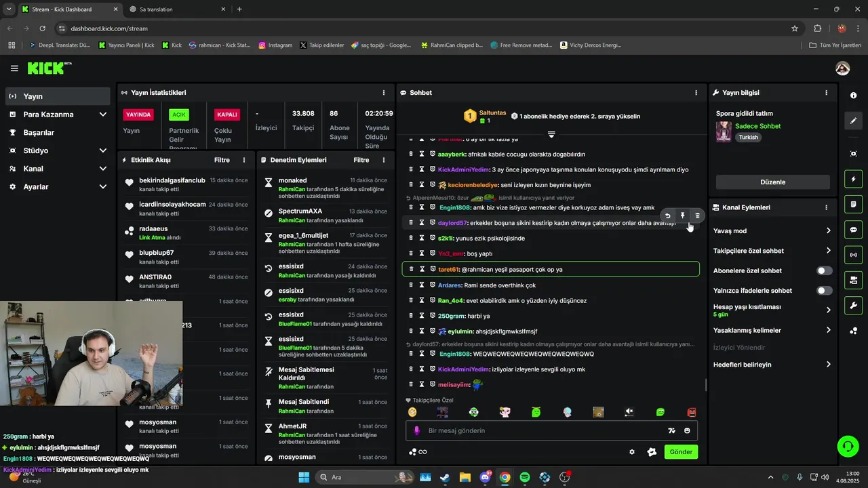Toggle the lightning activity widget icon

(x=854, y=179)
